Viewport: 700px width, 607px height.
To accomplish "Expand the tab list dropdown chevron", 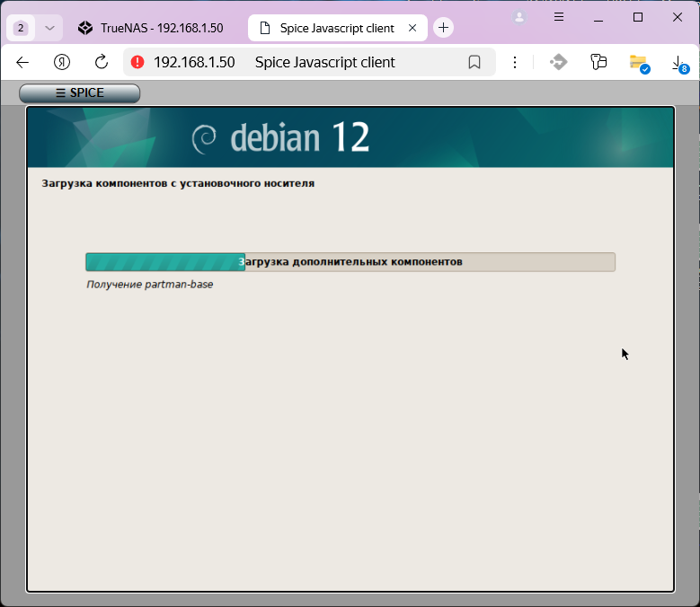I will [x=49, y=28].
